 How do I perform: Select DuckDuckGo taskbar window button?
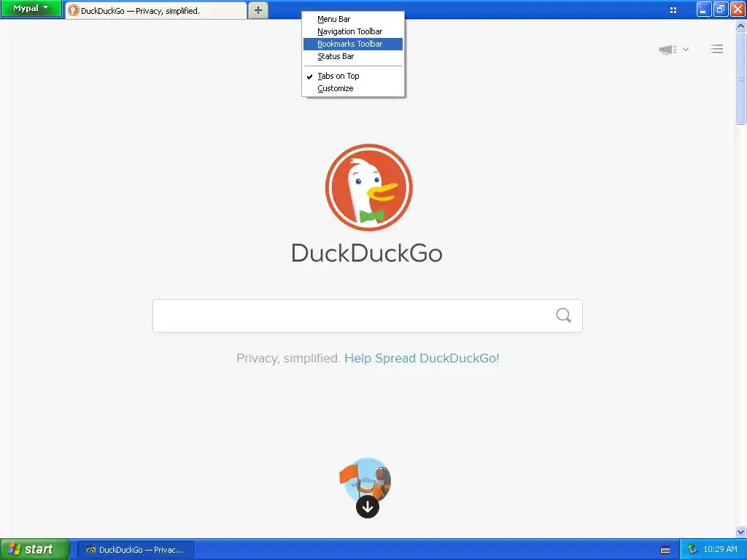[x=135, y=550]
